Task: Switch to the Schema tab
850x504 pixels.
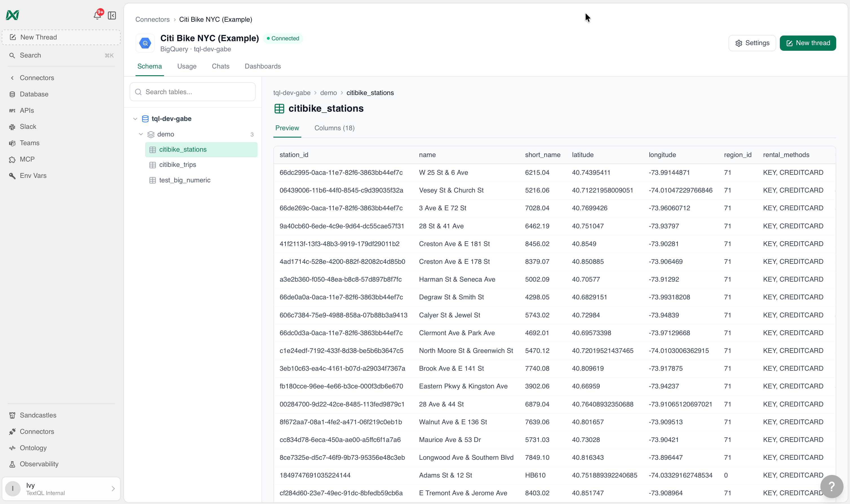Action: [x=150, y=67]
